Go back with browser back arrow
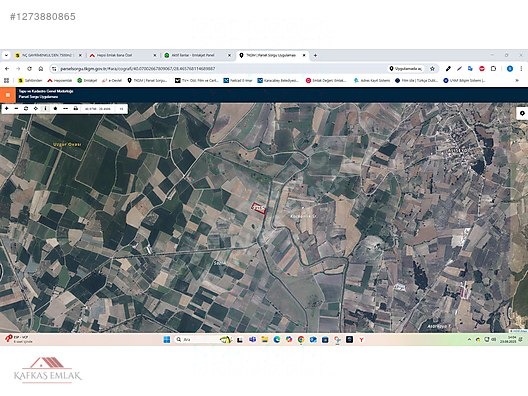Image resolution: width=528 pixels, height=396 pixels. (x=7, y=69)
